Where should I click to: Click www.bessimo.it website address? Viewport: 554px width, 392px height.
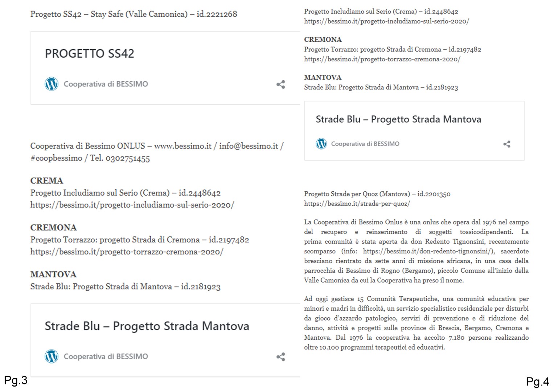[182, 146]
